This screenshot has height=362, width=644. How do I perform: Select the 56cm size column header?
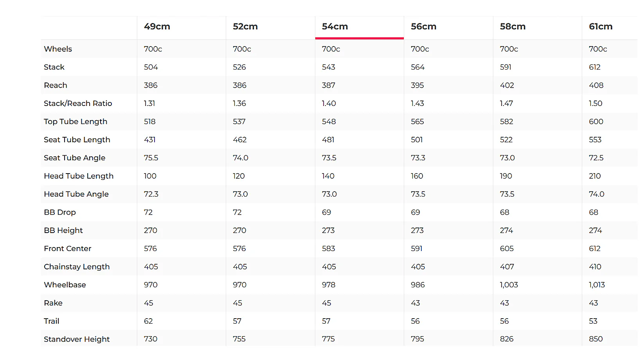pos(423,27)
